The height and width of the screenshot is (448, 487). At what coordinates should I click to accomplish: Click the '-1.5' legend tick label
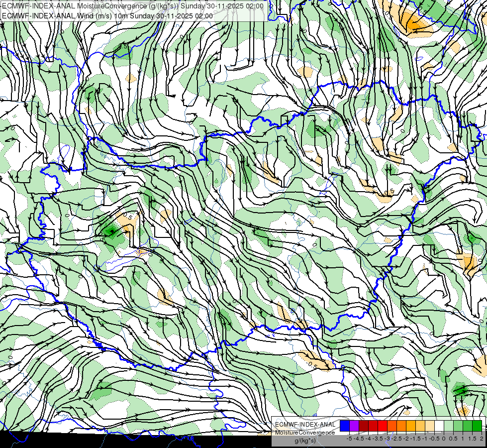pos(415,439)
